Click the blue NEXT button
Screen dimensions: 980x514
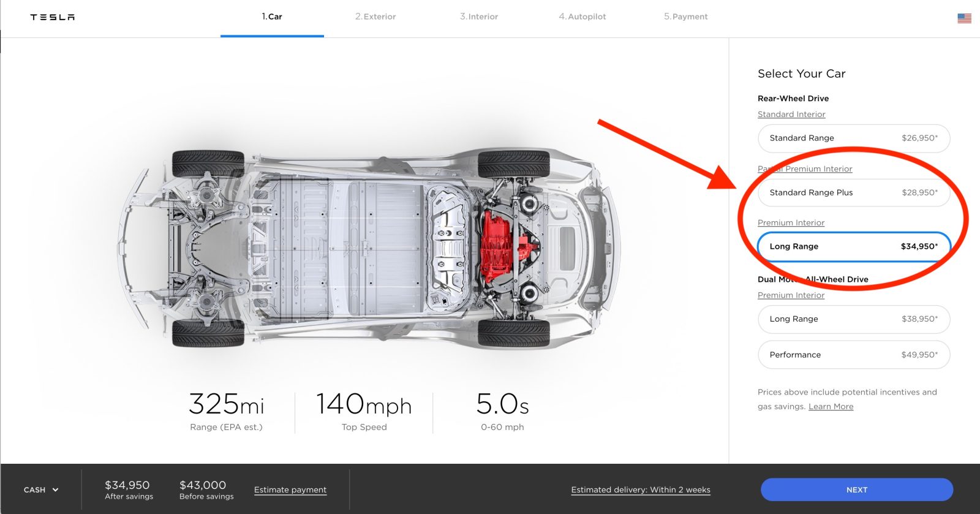pos(857,489)
